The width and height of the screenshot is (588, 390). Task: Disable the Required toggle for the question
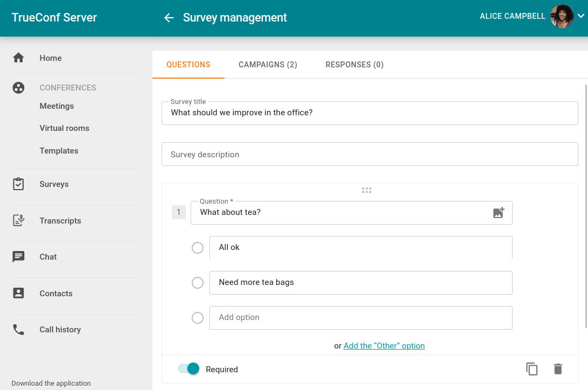(x=187, y=368)
